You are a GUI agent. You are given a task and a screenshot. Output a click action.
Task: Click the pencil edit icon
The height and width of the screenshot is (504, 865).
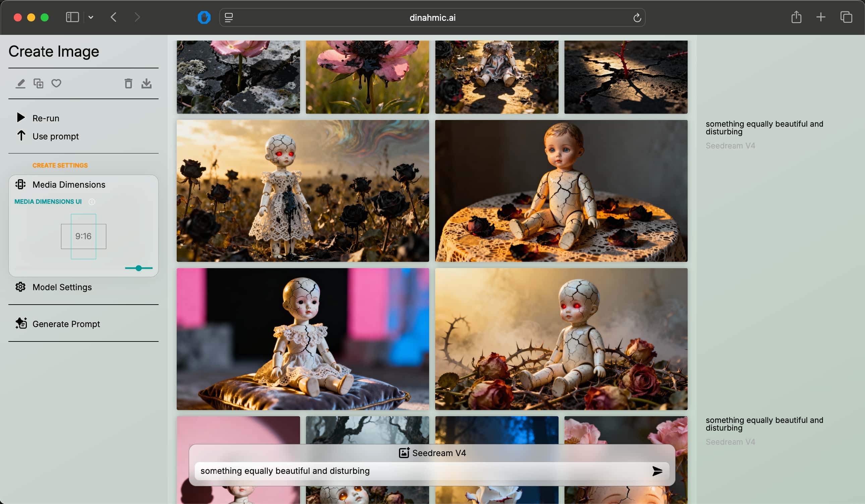(x=20, y=83)
